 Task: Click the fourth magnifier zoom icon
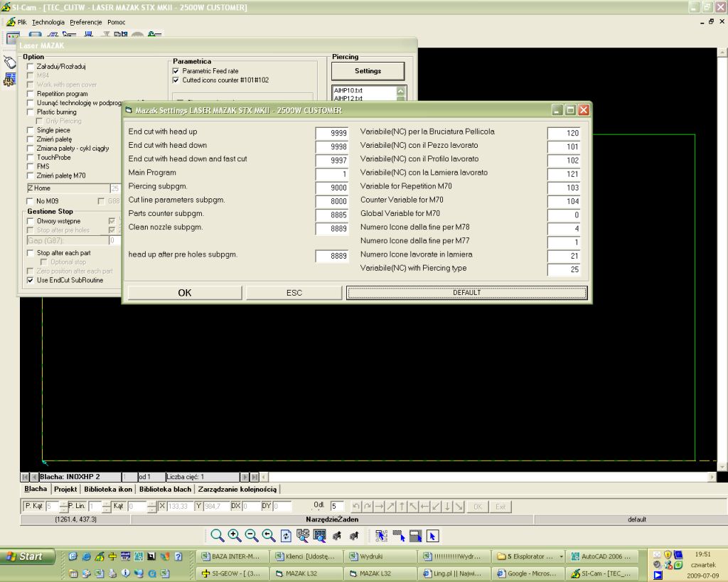[x=269, y=536]
